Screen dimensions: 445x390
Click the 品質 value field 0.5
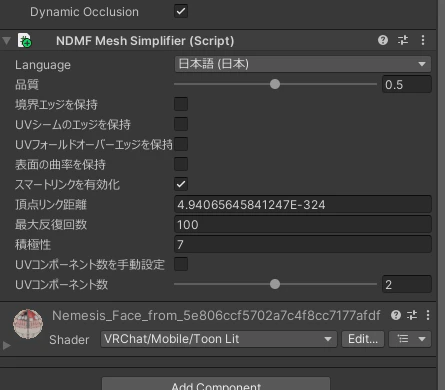407,84
